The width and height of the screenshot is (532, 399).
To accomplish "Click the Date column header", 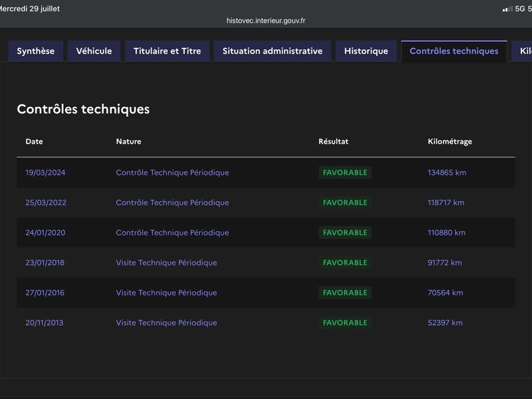I will coord(35,142).
